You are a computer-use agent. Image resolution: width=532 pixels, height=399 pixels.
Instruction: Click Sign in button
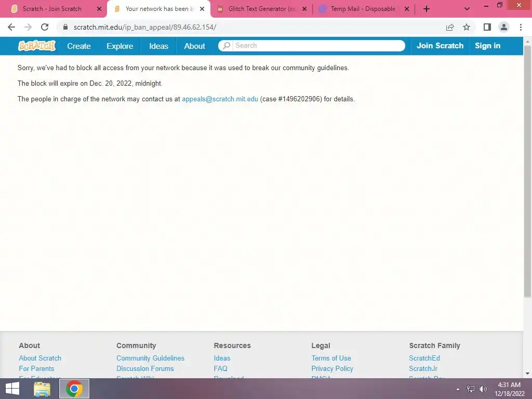(x=487, y=46)
